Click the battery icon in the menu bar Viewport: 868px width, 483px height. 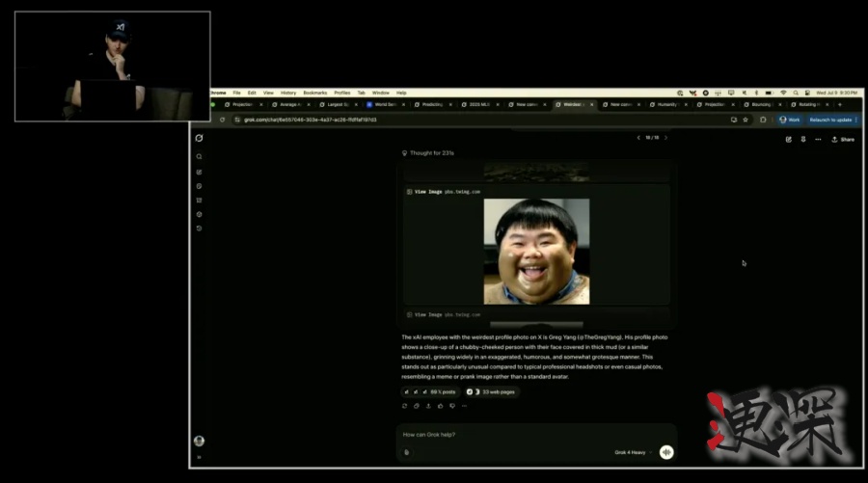click(769, 93)
